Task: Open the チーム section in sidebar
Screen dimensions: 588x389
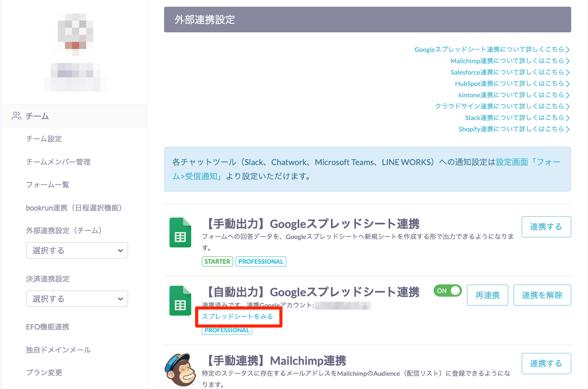Action: pyautogui.click(x=74, y=116)
